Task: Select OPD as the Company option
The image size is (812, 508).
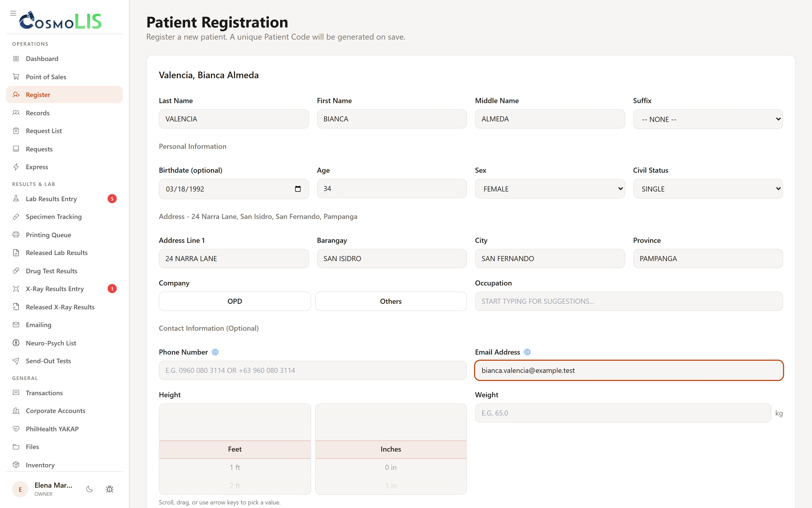Action: (x=234, y=301)
